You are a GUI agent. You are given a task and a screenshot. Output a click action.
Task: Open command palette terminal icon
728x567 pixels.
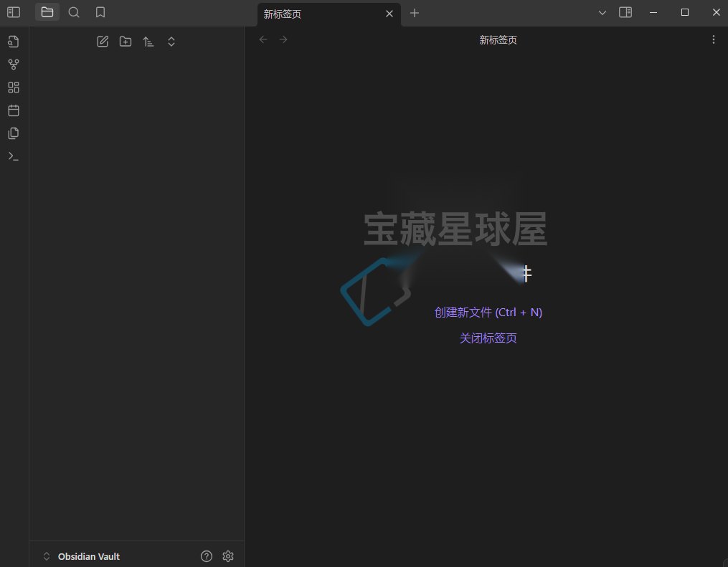coord(14,156)
